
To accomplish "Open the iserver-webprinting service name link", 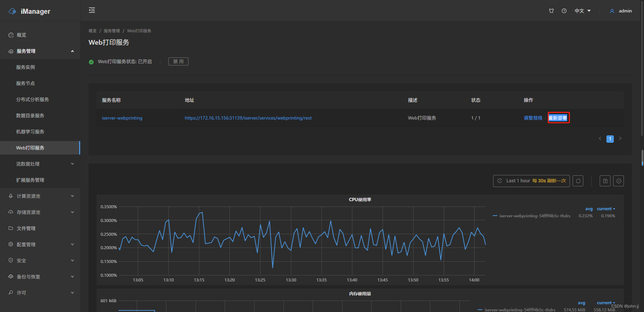I will [x=122, y=118].
